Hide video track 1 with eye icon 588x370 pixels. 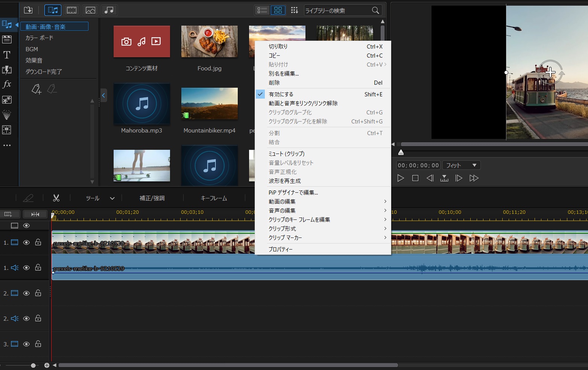click(x=26, y=242)
